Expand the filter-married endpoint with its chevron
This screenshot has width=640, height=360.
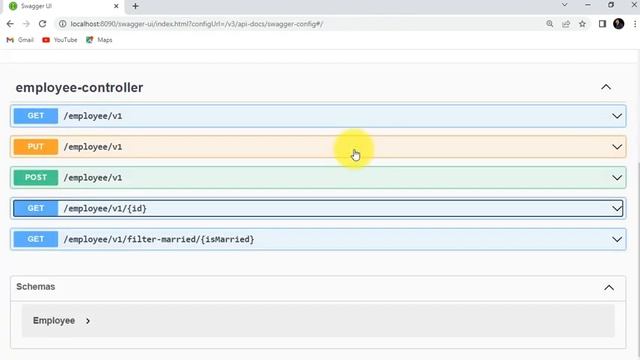click(617, 239)
